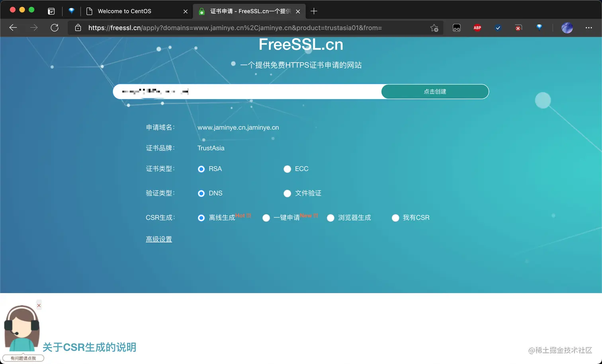Click the domain name input field

247,91
